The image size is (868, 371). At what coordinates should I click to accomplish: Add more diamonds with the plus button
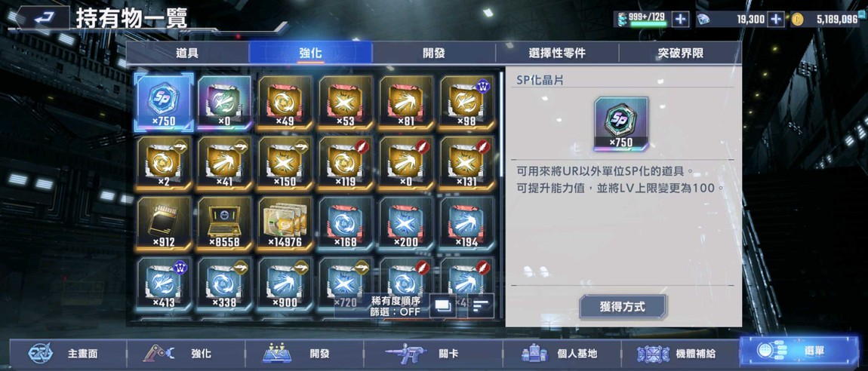click(777, 20)
